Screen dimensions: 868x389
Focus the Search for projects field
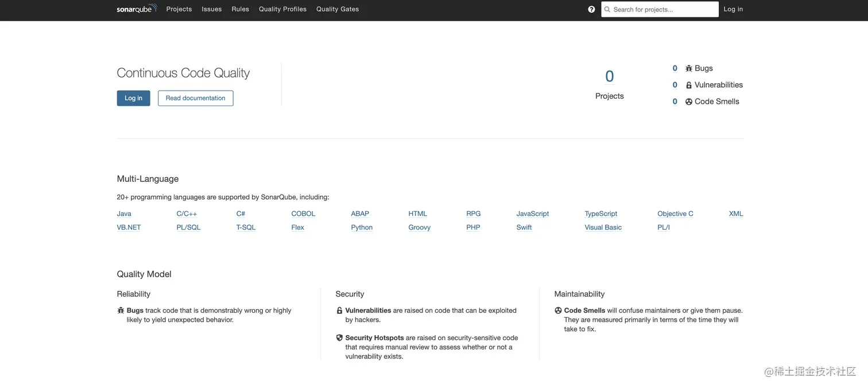(660, 9)
